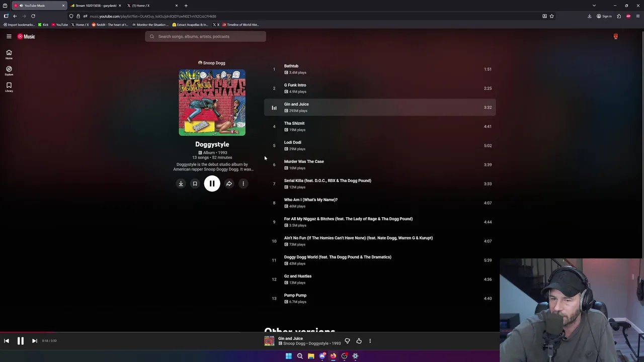644x362 pixels.
Task: Expand the list-all-tabs chevron
Action: point(594,6)
